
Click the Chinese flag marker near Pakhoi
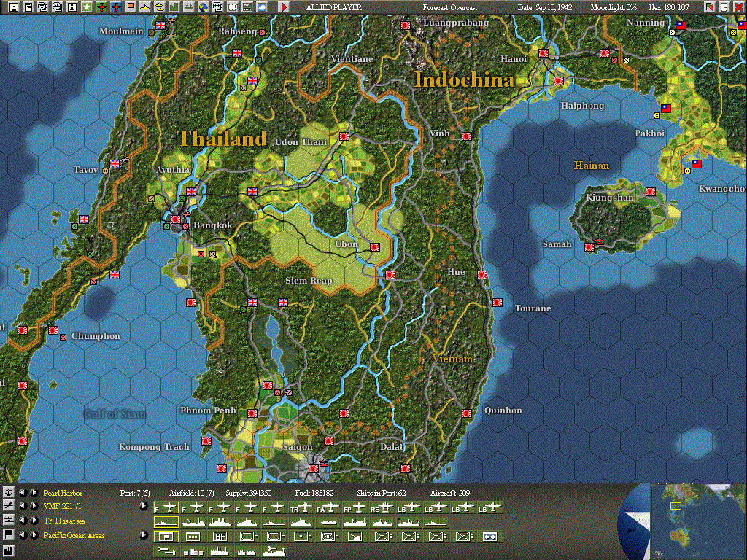coord(665,109)
